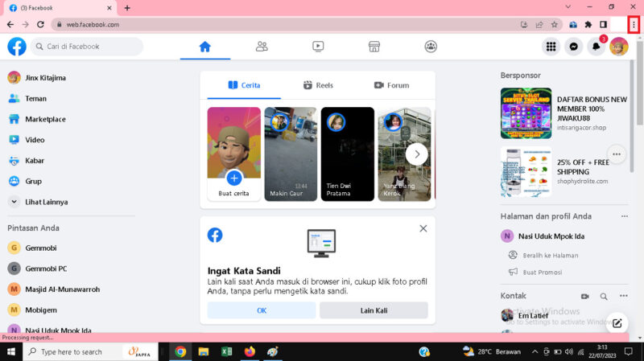Click Lain Kali button
644x361 pixels.
point(374,310)
